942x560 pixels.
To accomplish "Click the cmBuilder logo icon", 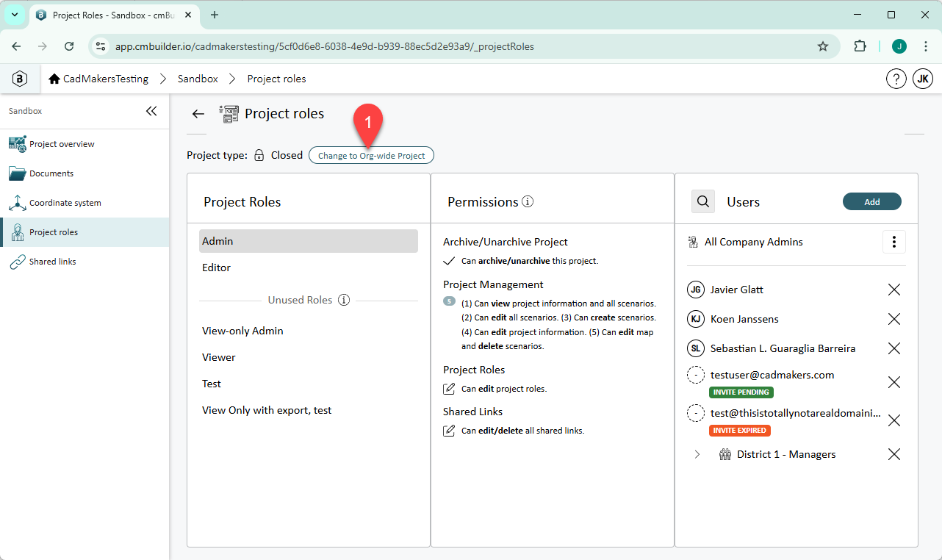I will [20, 79].
